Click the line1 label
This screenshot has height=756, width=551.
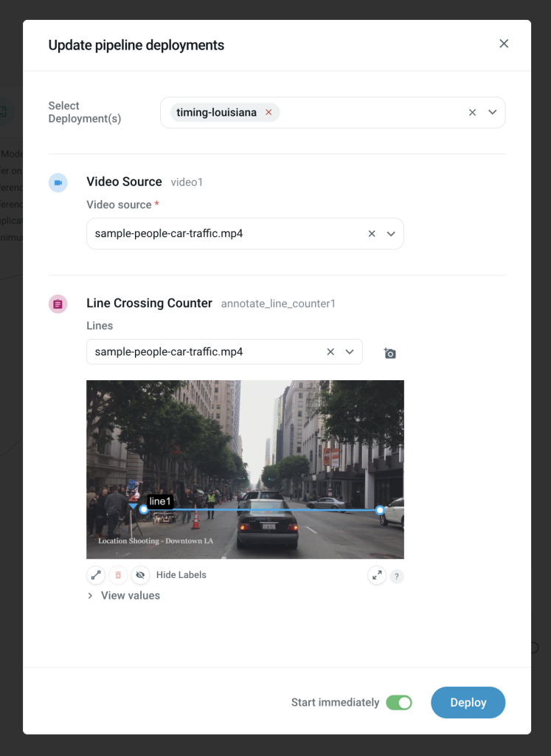tap(160, 501)
